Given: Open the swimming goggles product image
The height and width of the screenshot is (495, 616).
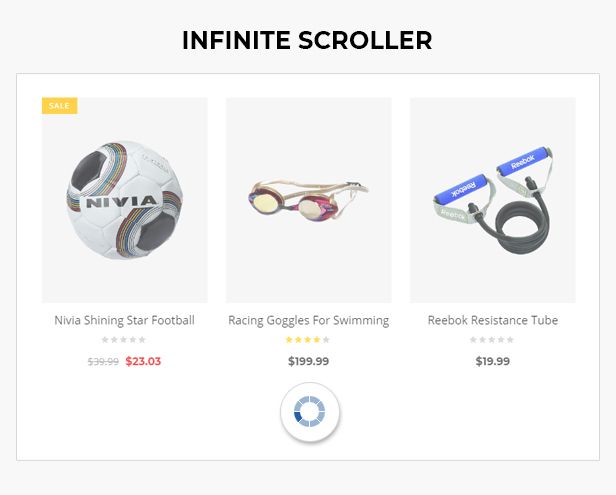Looking at the screenshot, I should tap(308, 200).
